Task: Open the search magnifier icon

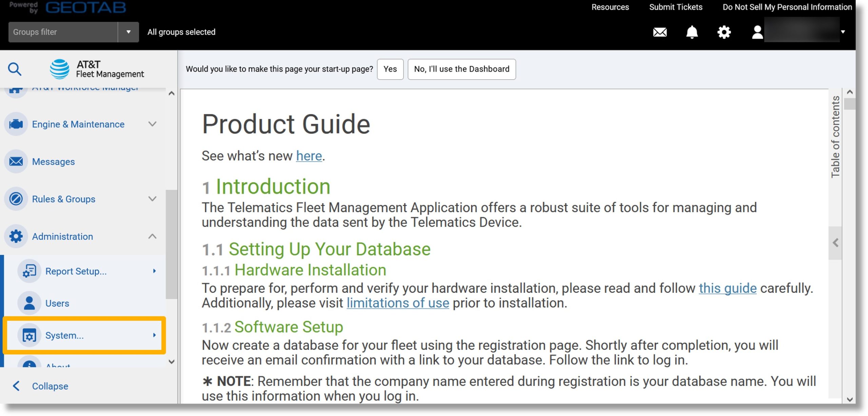Action: (x=15, y=69)
